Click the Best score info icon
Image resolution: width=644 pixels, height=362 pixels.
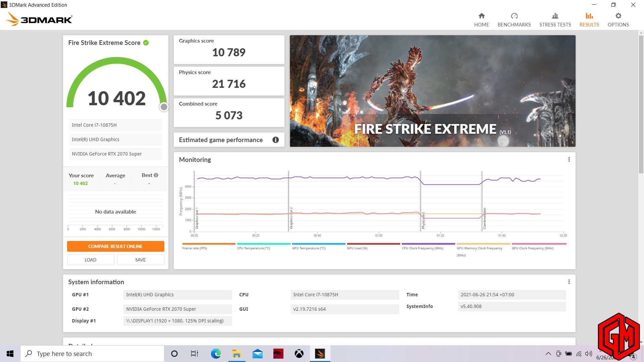(x=156, y=175)
